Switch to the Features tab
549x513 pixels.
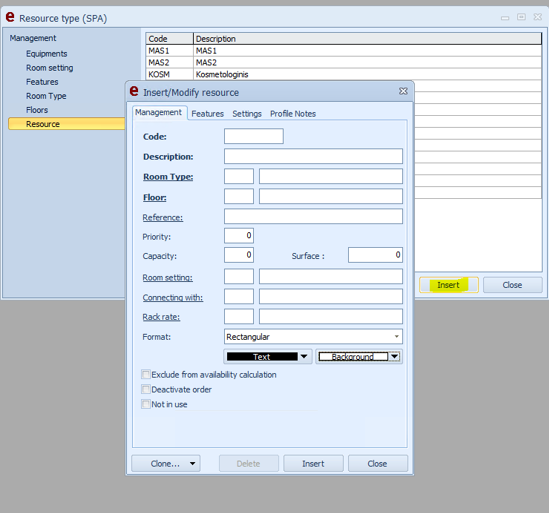pyautogui.click(x=207, y=114)
